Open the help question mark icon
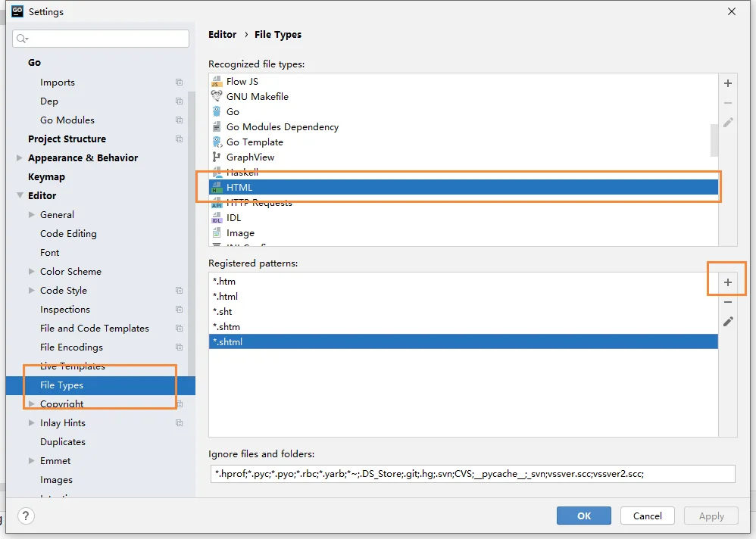 (x=26, y=516)
